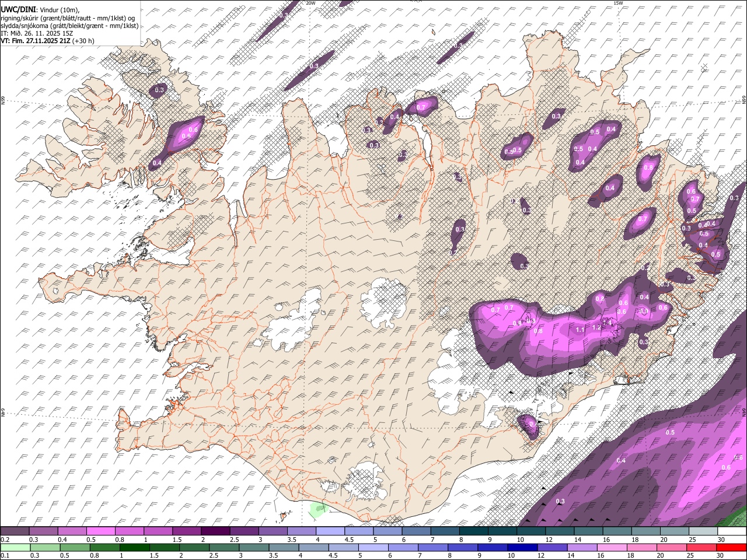Image resolution: width=747 pixels, height=560 pixels.
Task: Click the red swatch ending the lower legend row
Action: pos(731,548)
